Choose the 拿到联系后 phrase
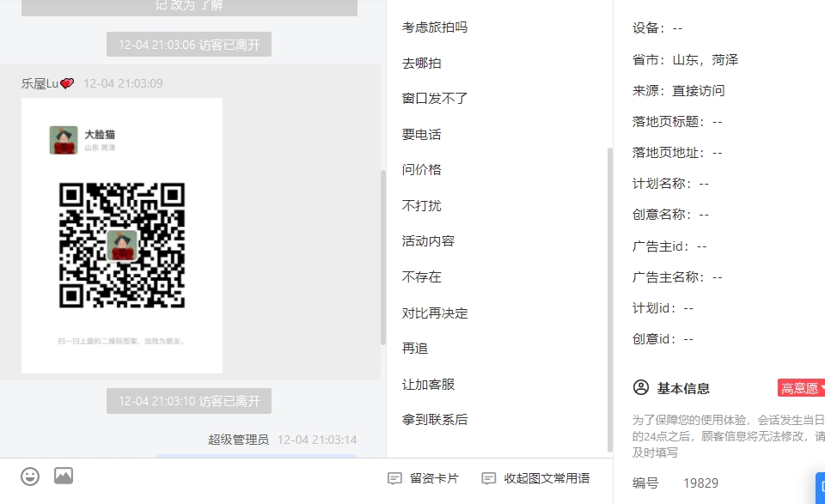Screen dimensions: 825x504 (435, 419)
